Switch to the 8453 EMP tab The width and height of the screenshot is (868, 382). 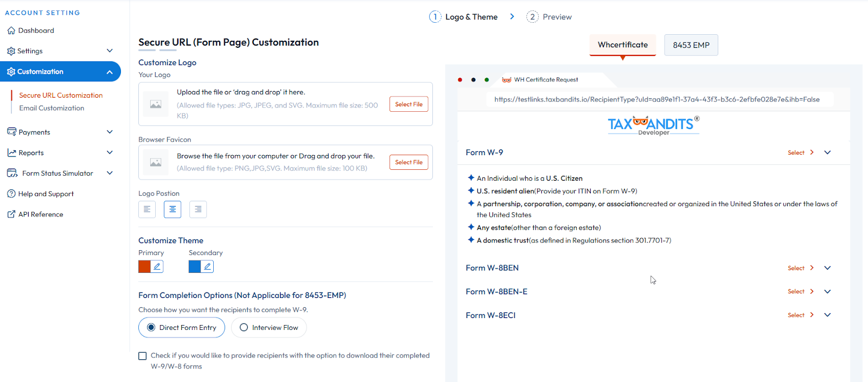coord(691,45)
